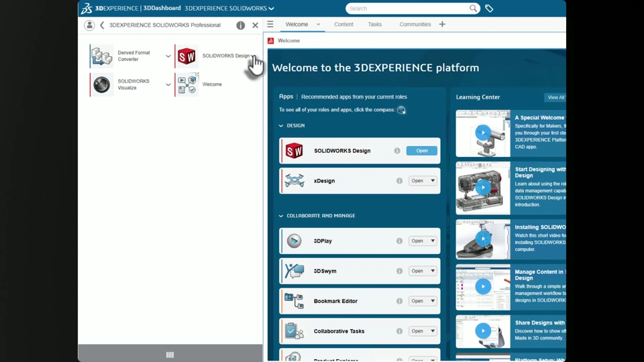Open the hamburger dashboard menu
This screenshot has width=644, height=362.
[x=270, y=24]
